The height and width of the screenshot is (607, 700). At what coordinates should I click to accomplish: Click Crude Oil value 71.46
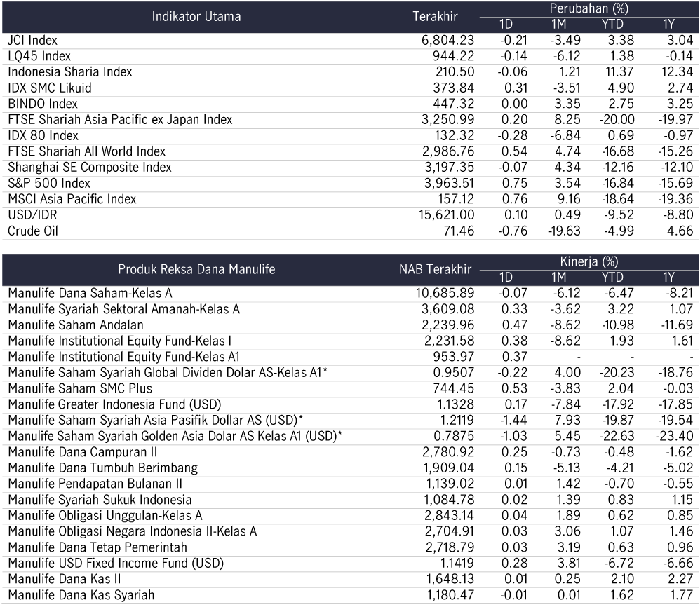459,231
